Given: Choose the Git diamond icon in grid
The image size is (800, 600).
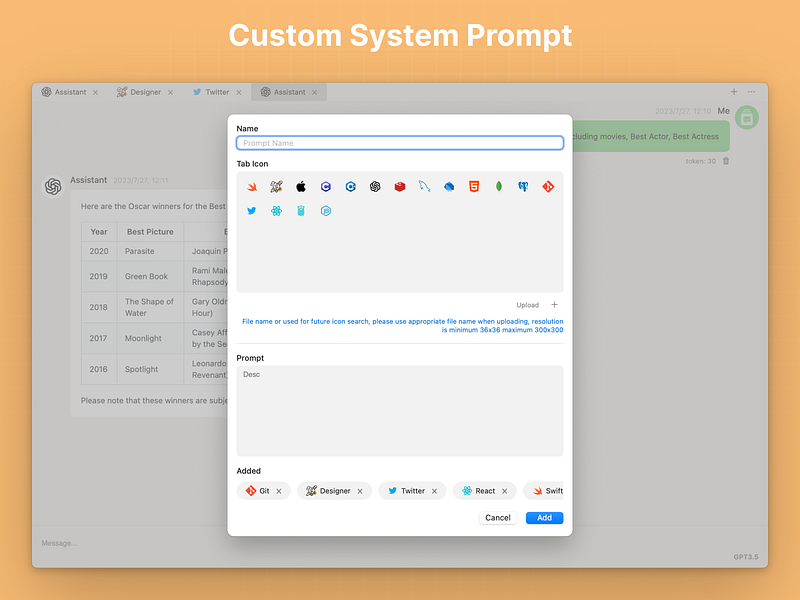Looking at the screenshot, I should coord(548,187).
